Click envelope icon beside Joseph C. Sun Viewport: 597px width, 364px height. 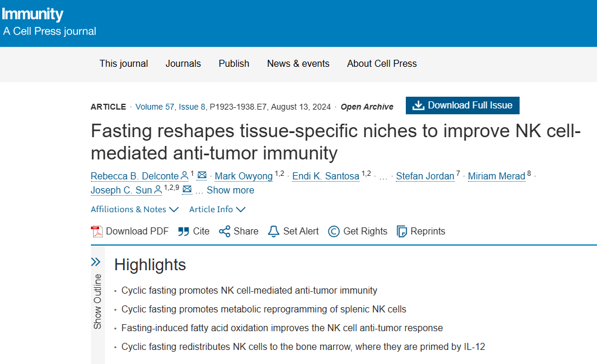[x=187, y=189]
